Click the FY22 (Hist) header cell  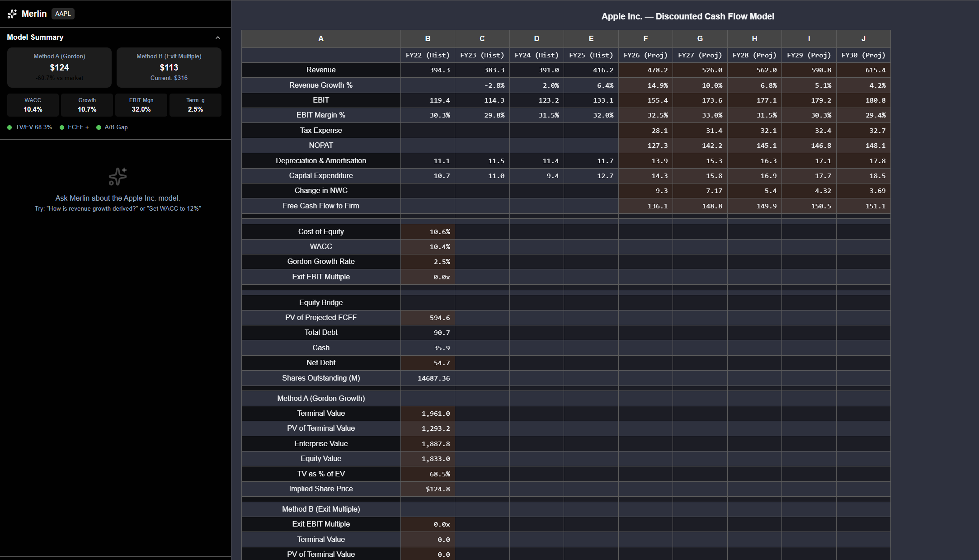[428, 55]
